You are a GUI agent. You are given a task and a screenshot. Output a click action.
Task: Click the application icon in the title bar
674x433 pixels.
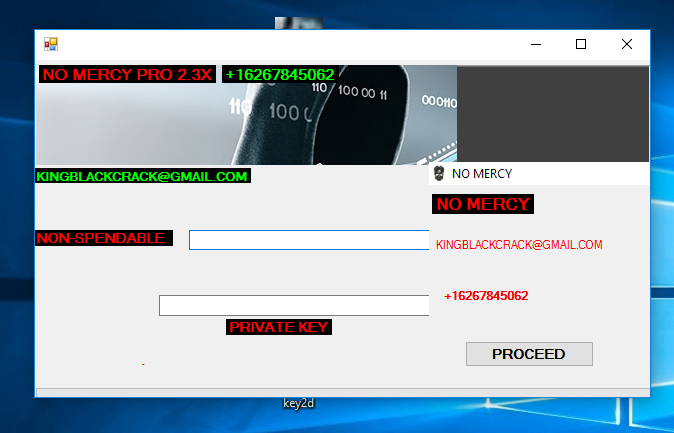pos(51,44)
